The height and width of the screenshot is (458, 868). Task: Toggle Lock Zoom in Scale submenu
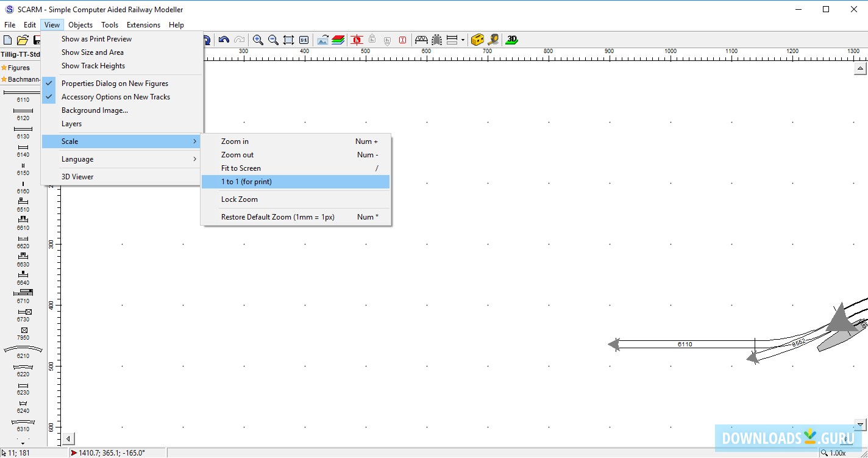click(x=296, y=199)
